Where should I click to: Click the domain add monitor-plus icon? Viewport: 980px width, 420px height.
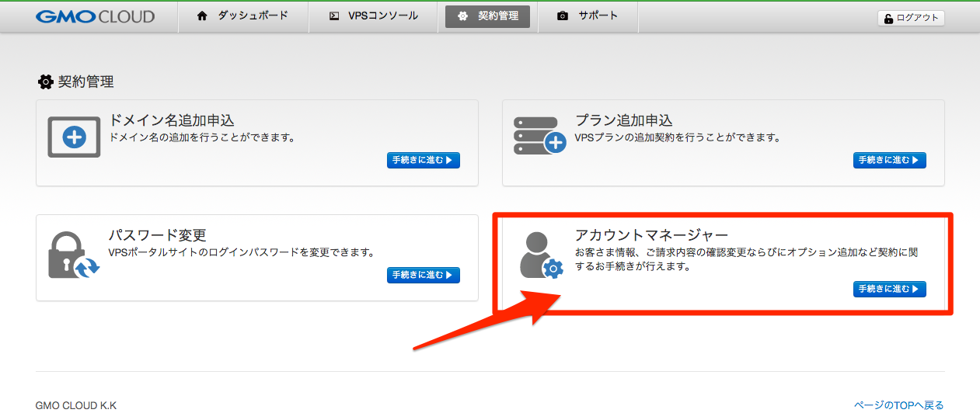[74, 137]
